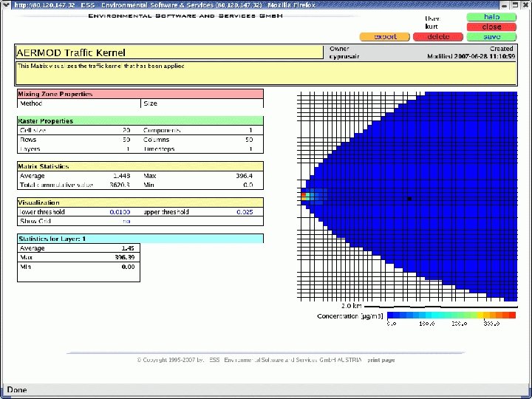Click the Columns label
Image resolution: width=532 pixels, height=399 pixels.
156,140
